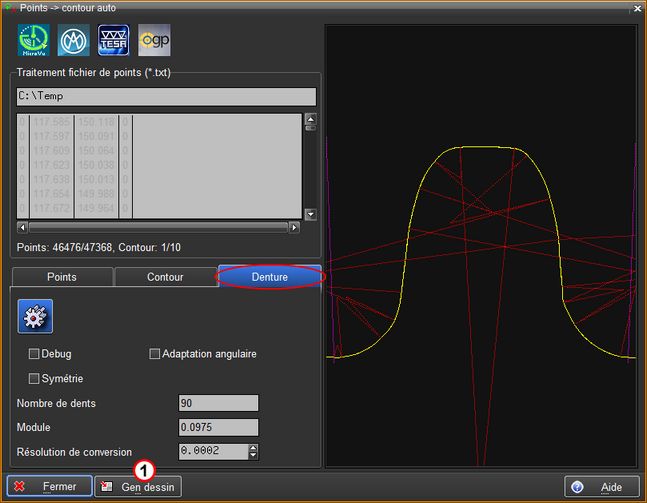Image resolution: width=647 pixels, height=503 pixels.
Task: Enable the Debug checkbox
Action: (x=35, y=354)
